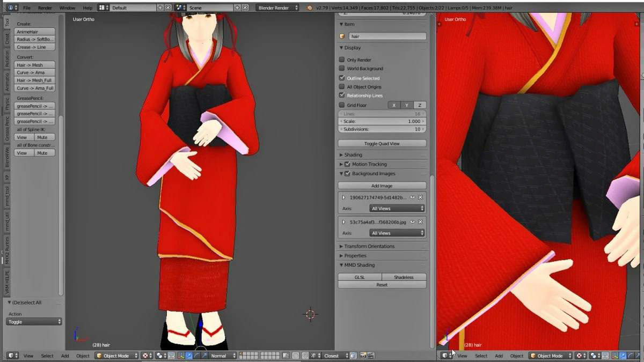
Task: Toggle the Z grid axis button
Action: click(420, 105)
